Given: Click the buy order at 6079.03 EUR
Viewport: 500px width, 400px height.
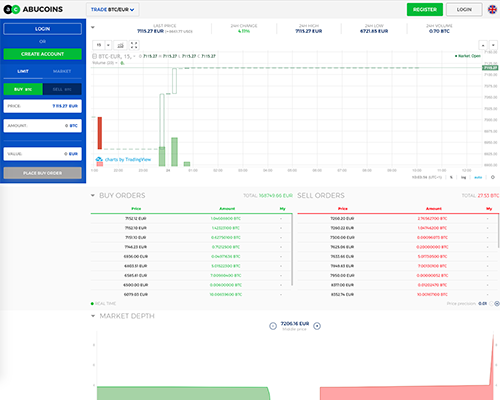Looking at the screenshot, I should pyautogui.click(x=191, y=295).
